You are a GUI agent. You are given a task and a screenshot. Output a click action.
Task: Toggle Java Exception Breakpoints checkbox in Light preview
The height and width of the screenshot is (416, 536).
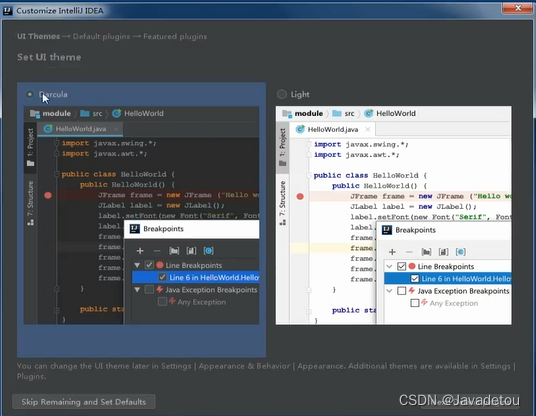(x=402, y=291)
